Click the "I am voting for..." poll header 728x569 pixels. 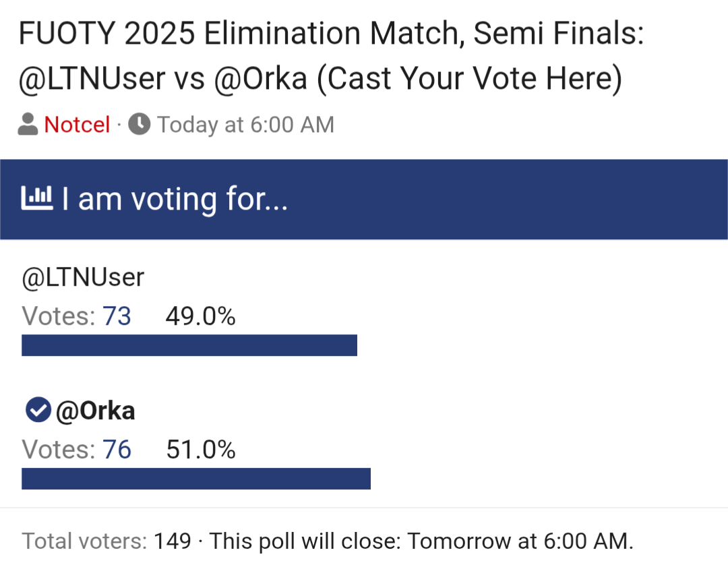tap(175, 200)
